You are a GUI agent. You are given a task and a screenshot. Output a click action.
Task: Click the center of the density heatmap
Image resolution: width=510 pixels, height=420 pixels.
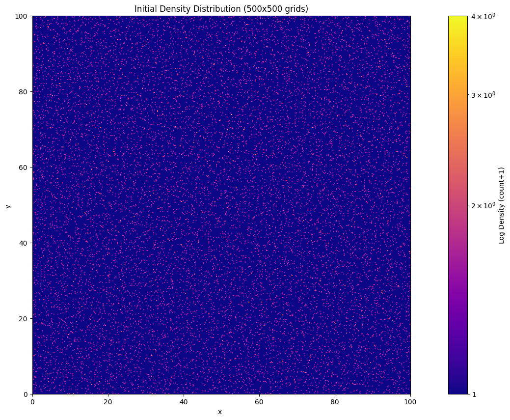pyautogui.click(x=221, y=204)
